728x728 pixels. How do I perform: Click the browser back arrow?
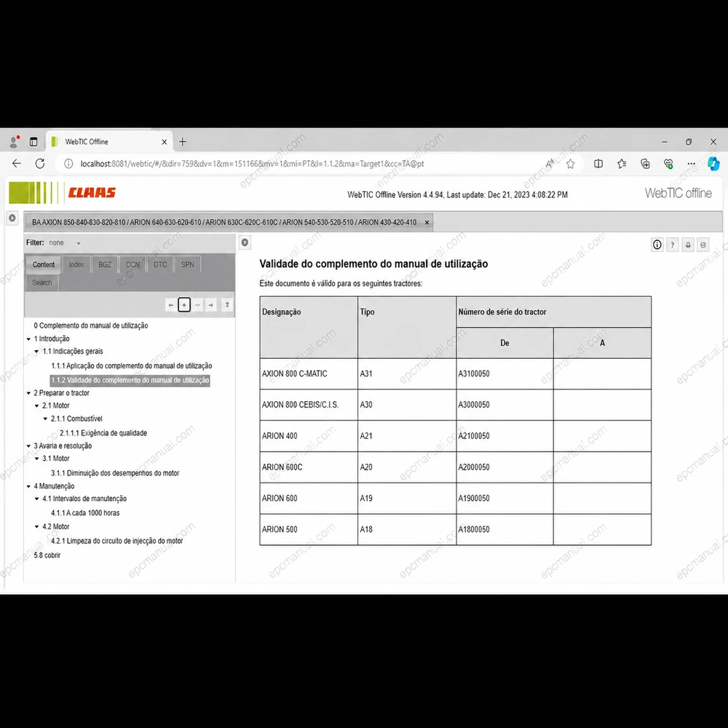click(x=17, y=163)
